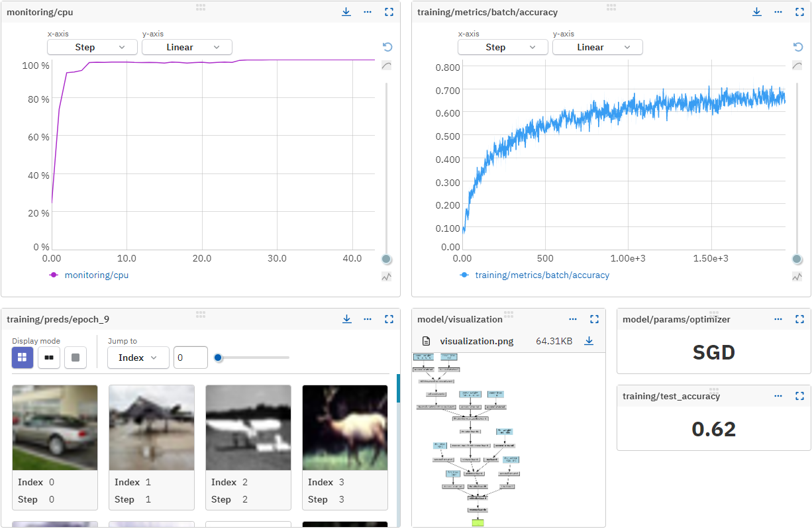Toggle fullscreen on training/preds/epoch_9 panel

tap(389, 318)
